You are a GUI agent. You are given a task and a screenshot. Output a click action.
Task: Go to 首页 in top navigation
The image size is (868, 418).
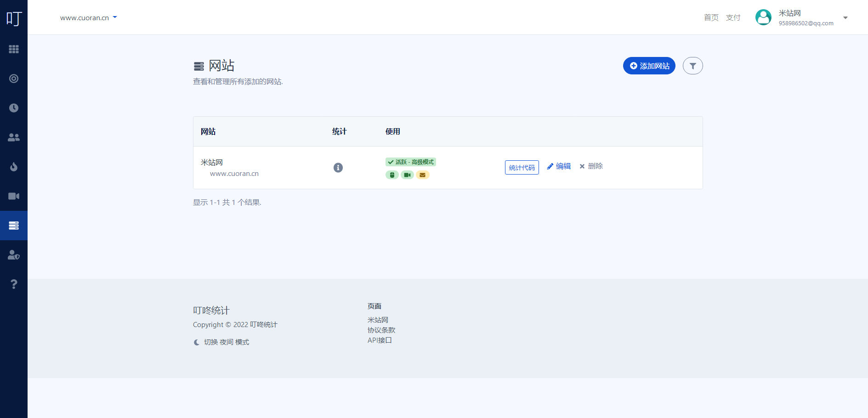pyautogui.click(x=711, y=17)
